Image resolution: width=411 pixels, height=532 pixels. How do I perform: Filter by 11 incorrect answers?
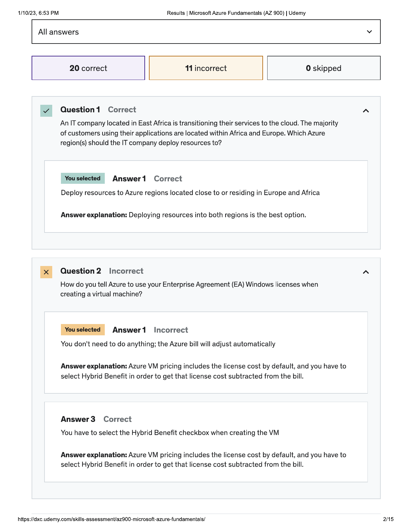tap(206, 68)
